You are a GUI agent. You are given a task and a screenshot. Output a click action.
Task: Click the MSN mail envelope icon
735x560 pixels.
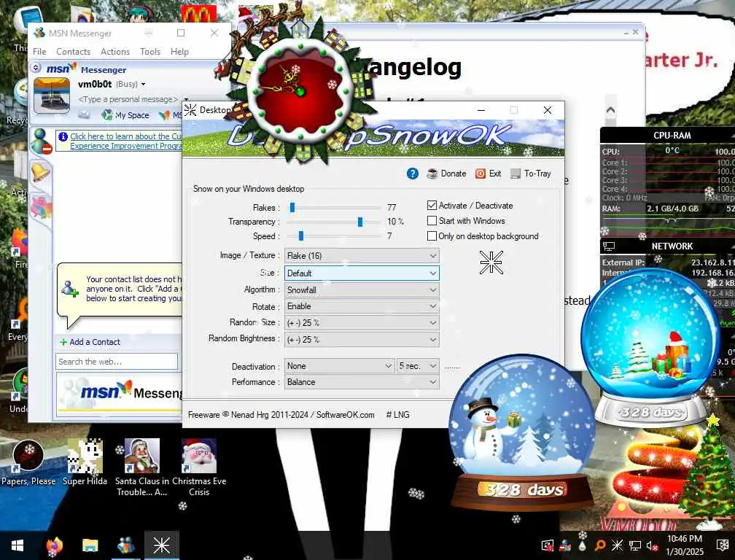tap(83, 114)
